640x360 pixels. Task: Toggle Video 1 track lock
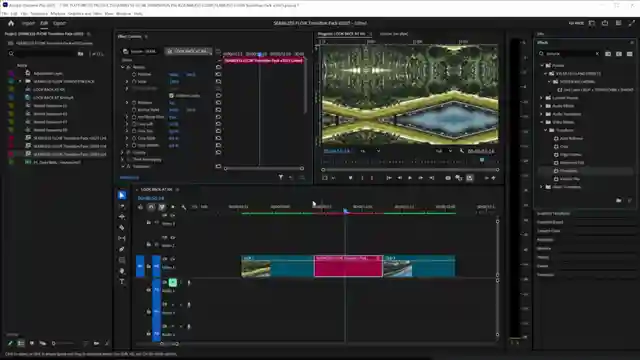(x=149, y=266)
